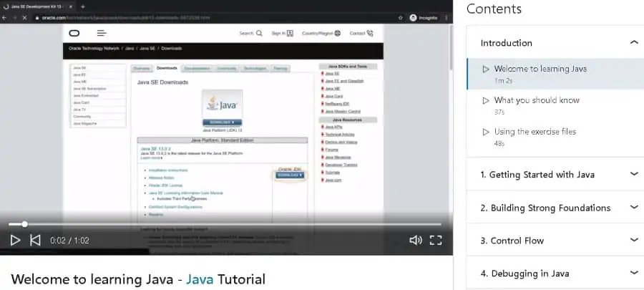Screen dimensions: 644x290
Task: Click the Incognito icon in browser toolbar
Action: pos(413,18)
